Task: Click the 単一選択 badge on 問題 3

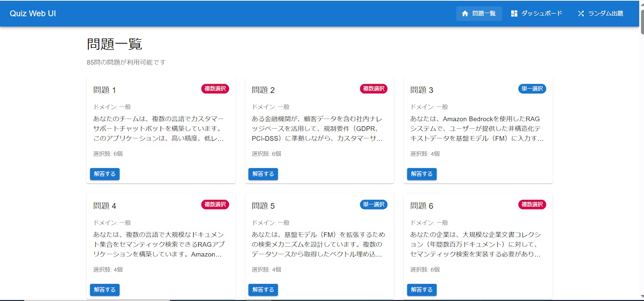Action: 532,89
